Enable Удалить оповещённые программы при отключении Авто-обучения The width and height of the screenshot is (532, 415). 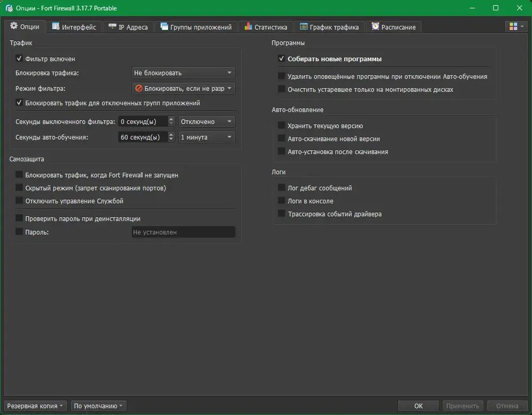(x=281, y=76)
